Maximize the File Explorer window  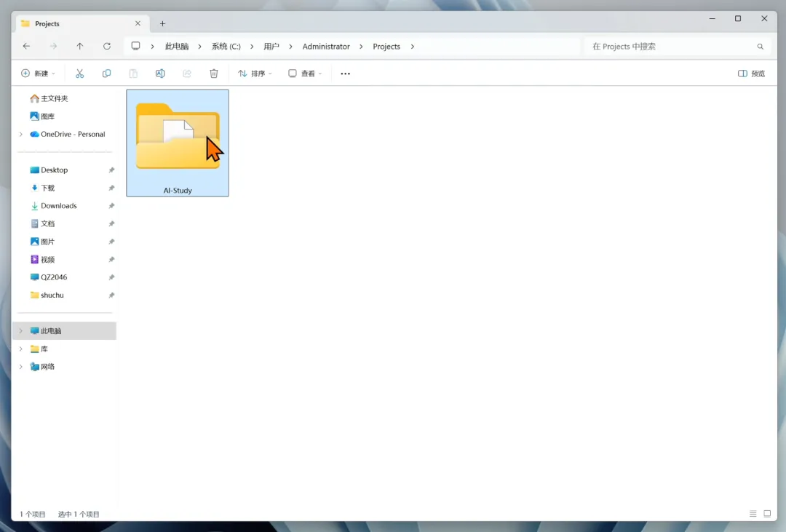[x=738, y=18]
